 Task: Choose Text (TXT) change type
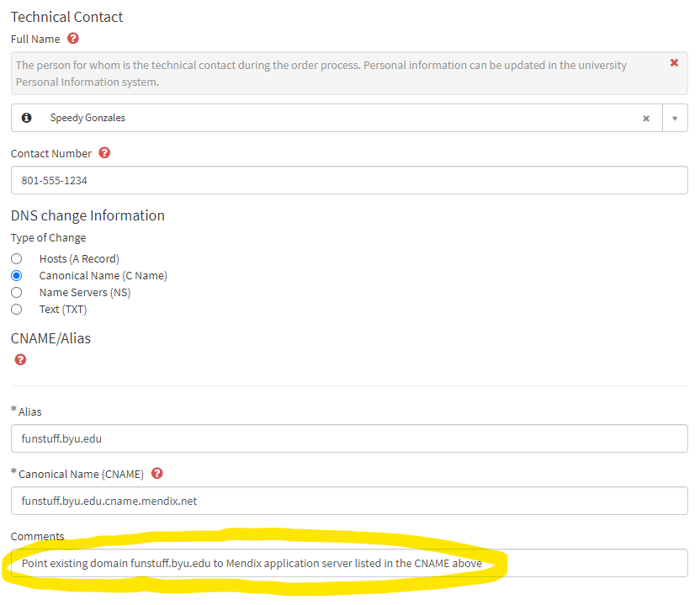(x=17, y=310)
